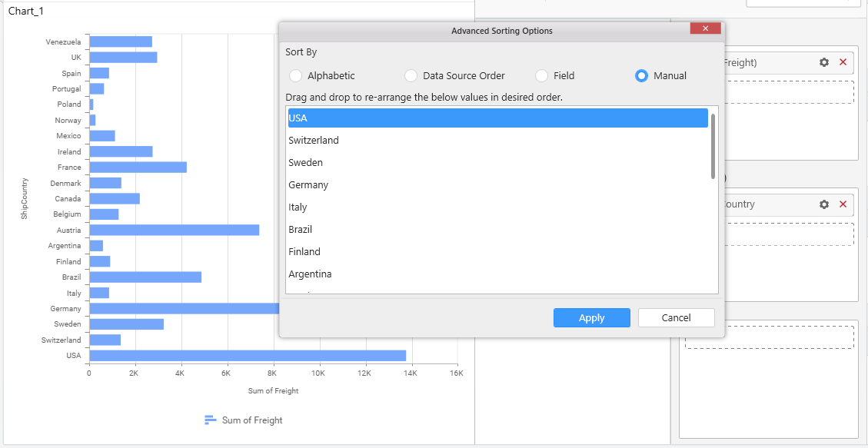Image resolution: width=868 pixels, height=448 pixels.
Task: Pick Brazil from the sorting list
Action: click(300, 230)
